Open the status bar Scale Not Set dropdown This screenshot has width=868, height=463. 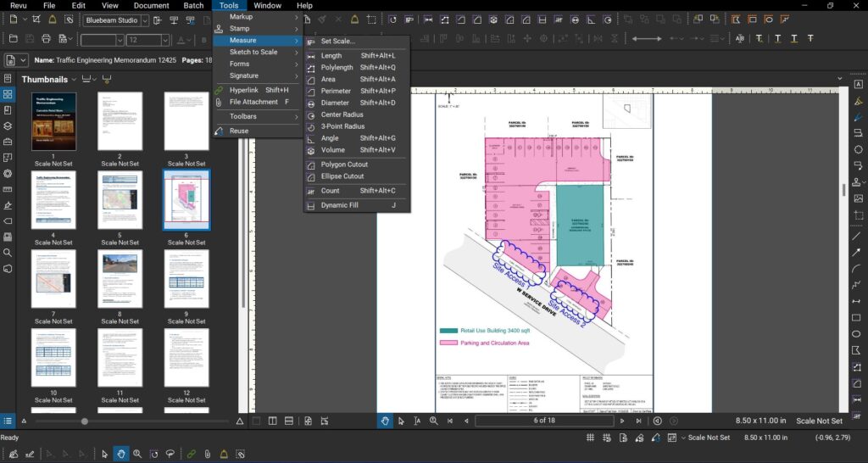click(x=683, y=438)
